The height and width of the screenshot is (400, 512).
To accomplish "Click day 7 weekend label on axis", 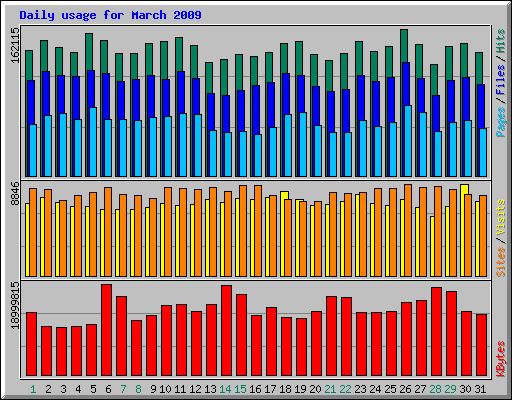I will point(123,389).
